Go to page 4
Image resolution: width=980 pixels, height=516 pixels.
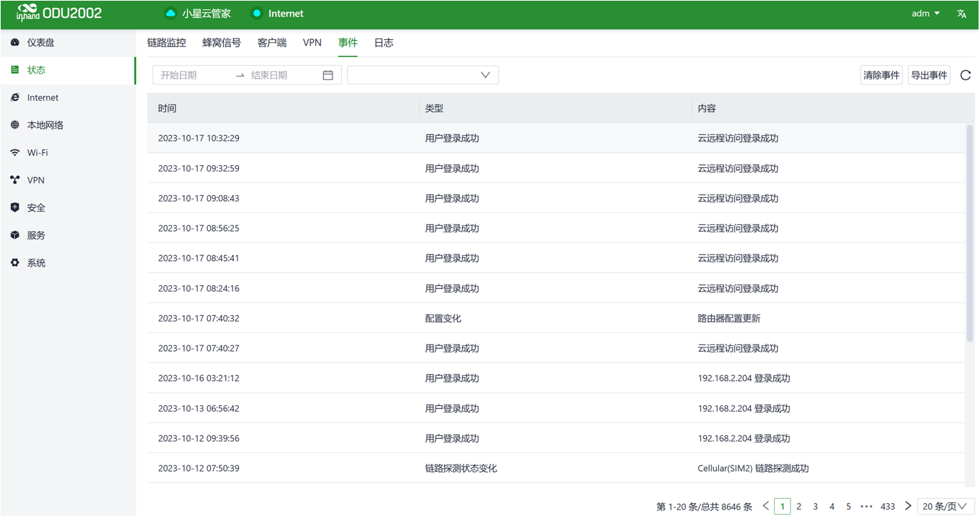click(832, 507)
